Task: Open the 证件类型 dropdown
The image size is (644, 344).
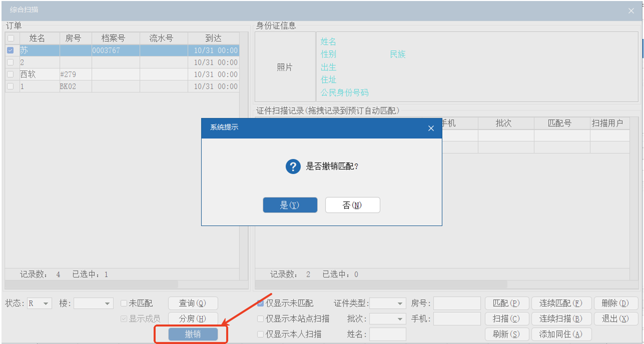Action: 388,303
